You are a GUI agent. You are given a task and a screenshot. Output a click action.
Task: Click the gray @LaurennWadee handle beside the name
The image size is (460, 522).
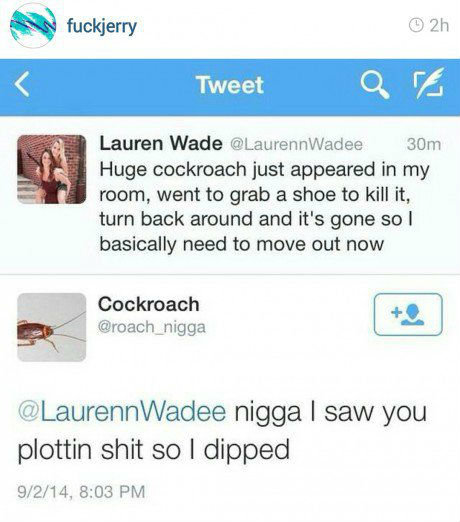[x=297, y=145]
